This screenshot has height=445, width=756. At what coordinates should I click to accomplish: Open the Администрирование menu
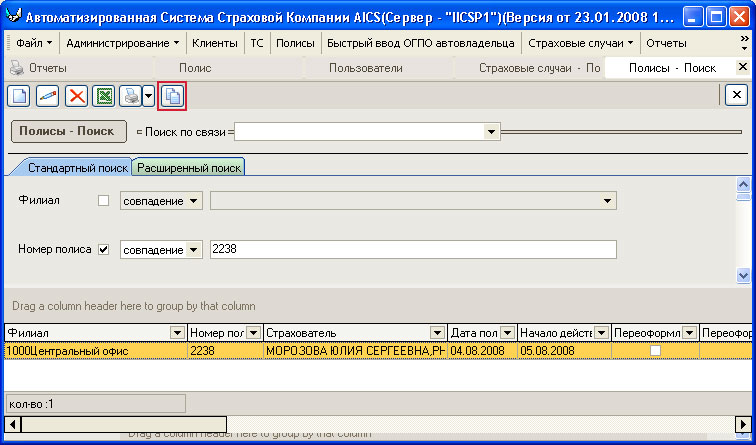122,43
